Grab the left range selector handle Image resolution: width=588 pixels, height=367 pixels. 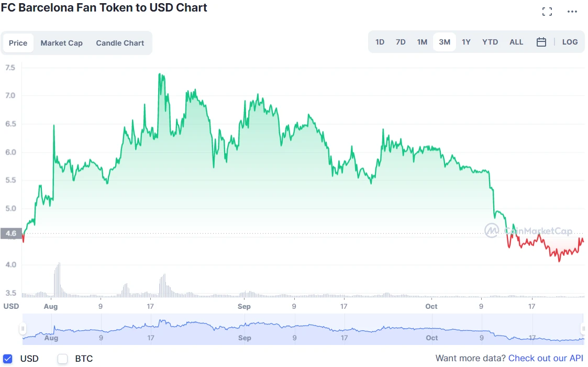click(x=23, y=329)
